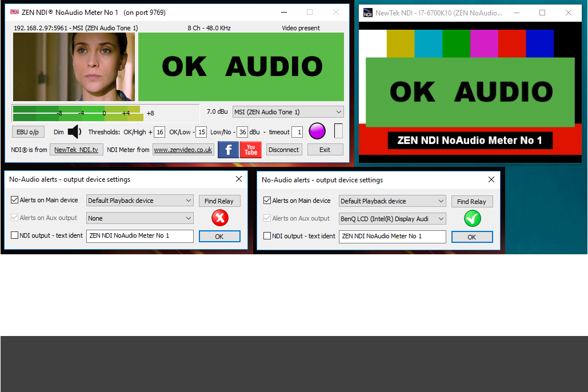Click the green OK AUDIO status panel in meter
Image resolution: width=588 pixels, height=392 pixels.
point(241,67)
